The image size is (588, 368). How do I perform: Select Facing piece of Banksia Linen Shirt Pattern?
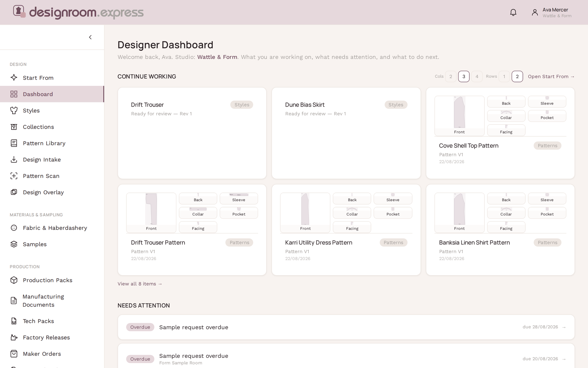[x=506, y=227]
